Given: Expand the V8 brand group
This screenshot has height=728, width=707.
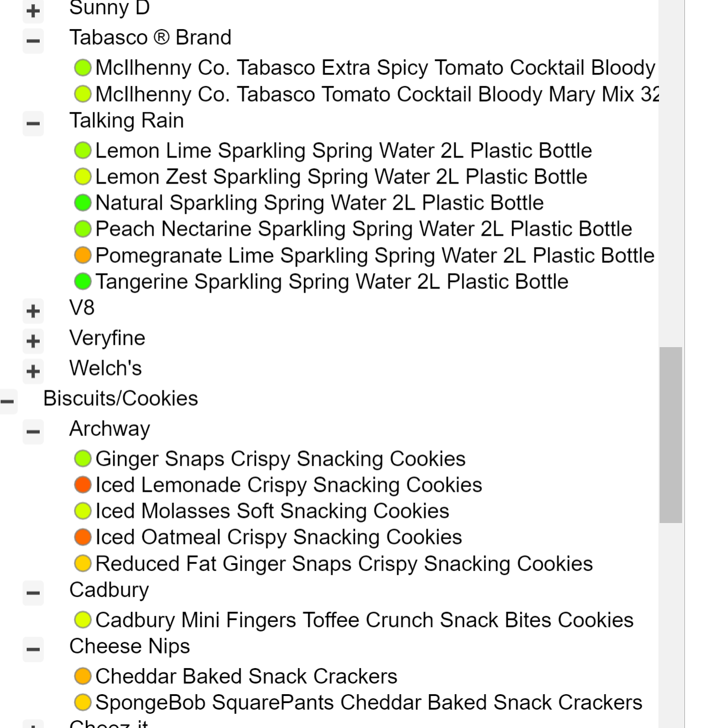Looking at the screenshot, I should [x=33, y=311].
